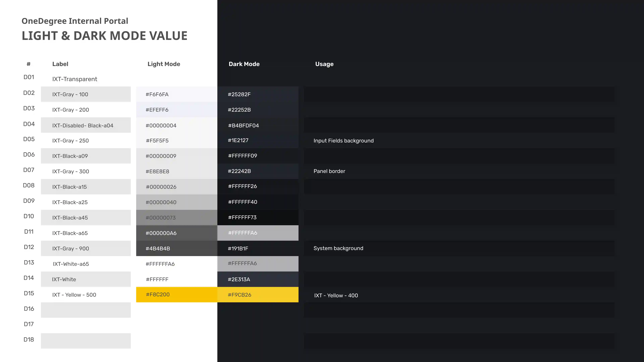Click the #25282F dark mode swatch
Viewport: 644px width, 362px height.
258,94
